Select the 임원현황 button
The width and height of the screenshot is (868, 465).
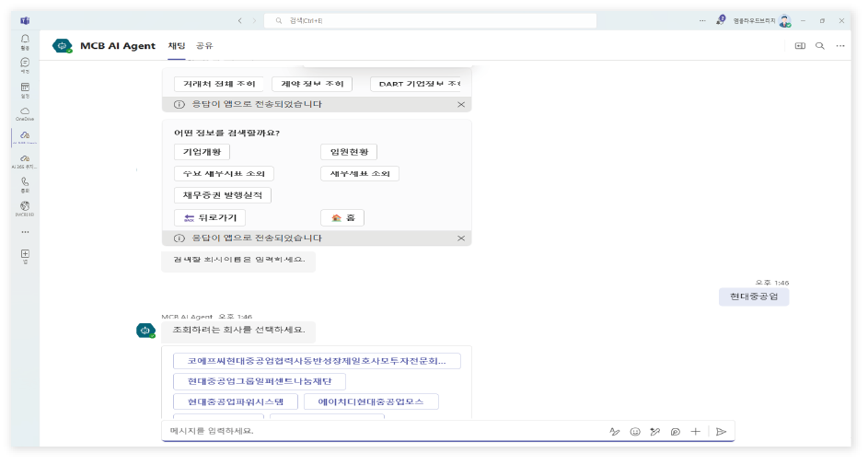[349, 152]
